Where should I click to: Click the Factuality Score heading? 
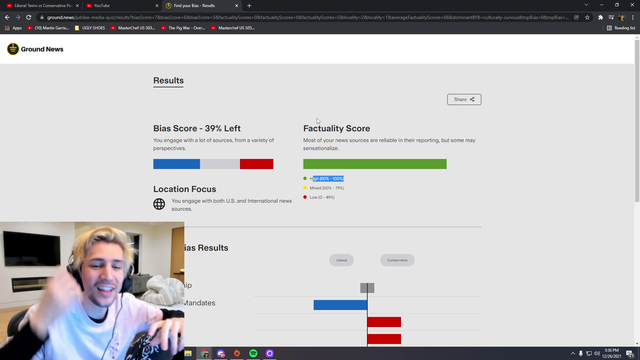[x=336, y=129]
